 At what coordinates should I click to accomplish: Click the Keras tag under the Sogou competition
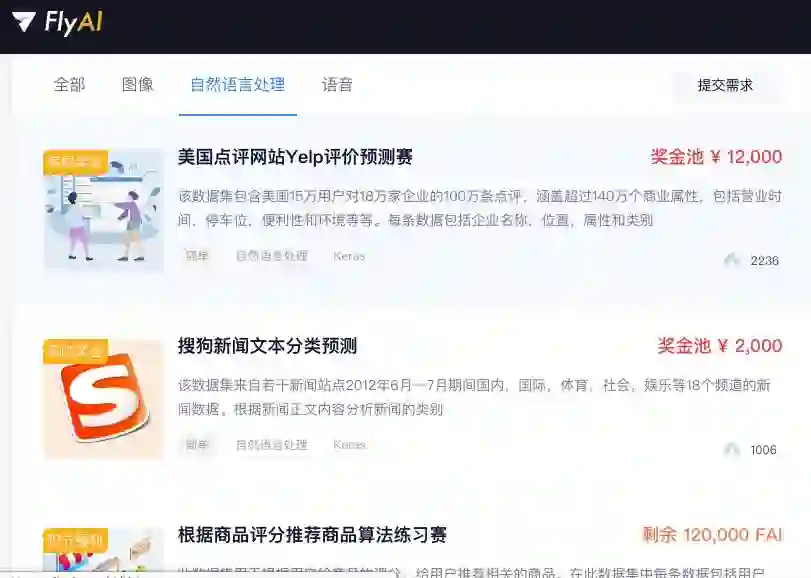pos(349,445)
